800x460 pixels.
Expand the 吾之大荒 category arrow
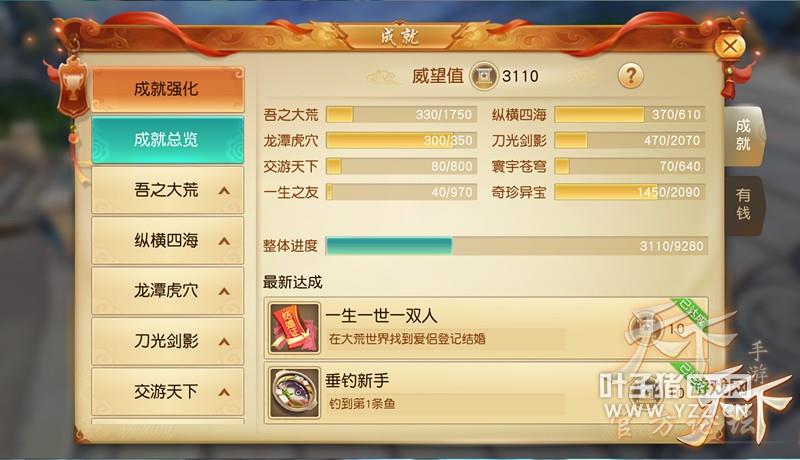[x=224, y=191]
